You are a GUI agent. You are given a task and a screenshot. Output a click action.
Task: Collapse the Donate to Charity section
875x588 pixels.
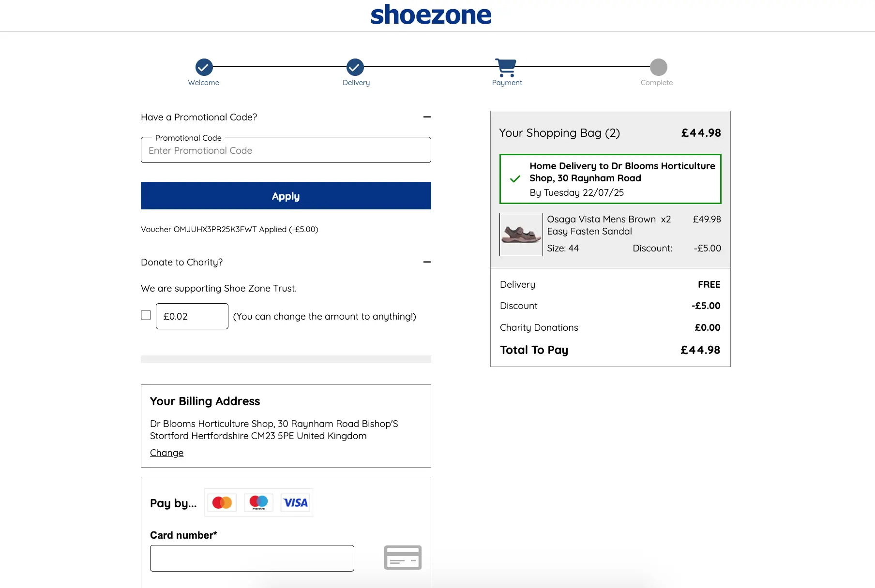[427, 262]
